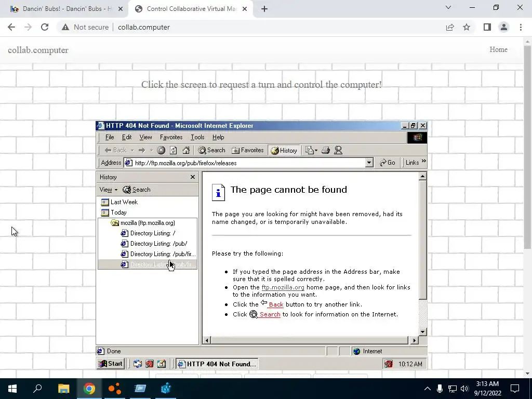Viewport: 532px width, 399px height.
Task: Click the Home link on collab.computer
Action: (498, 49)
